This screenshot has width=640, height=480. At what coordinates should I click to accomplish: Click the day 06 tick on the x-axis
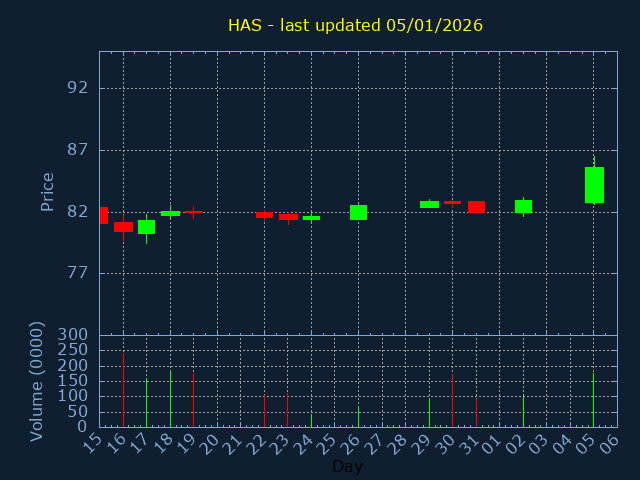click(611, 444)
